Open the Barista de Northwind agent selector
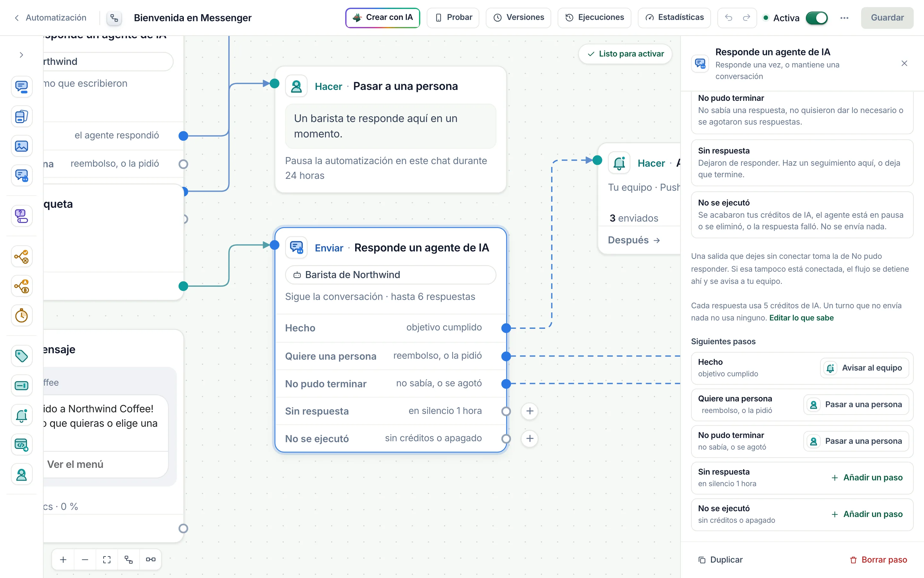The height and width of the screenshot is (578, 924). coord(390,275)
